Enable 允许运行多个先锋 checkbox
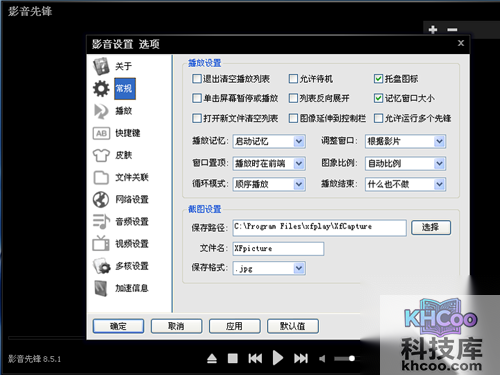The image size is (500, 375). pos(378,118)
